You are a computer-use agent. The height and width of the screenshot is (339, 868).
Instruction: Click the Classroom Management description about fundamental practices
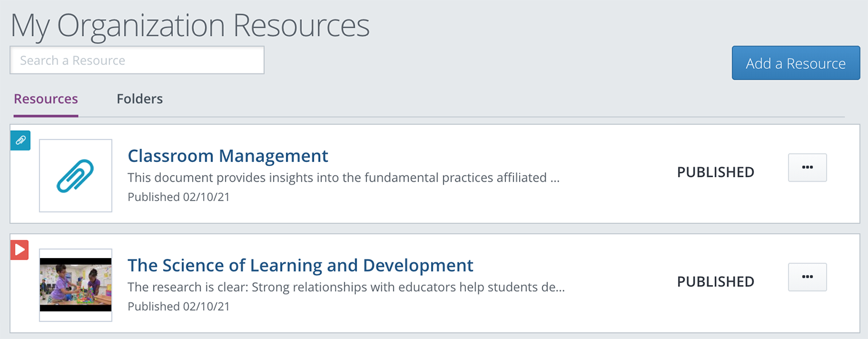click(344, 178)
